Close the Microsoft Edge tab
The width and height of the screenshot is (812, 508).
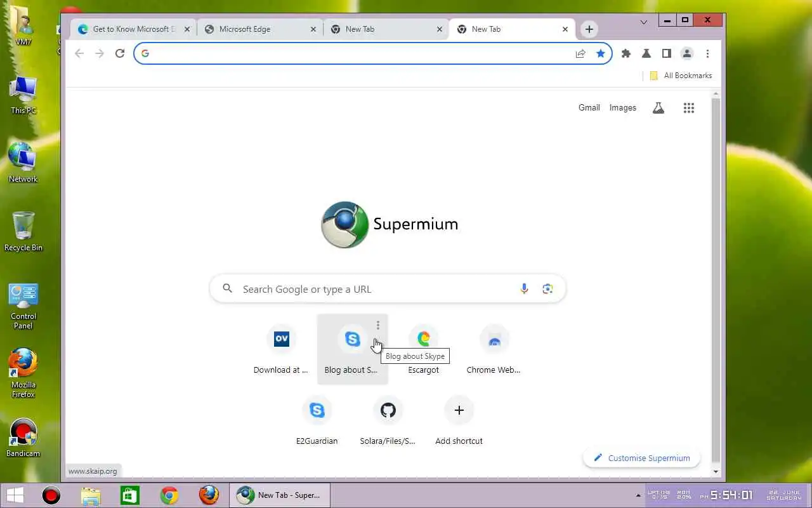pos(313,29)
